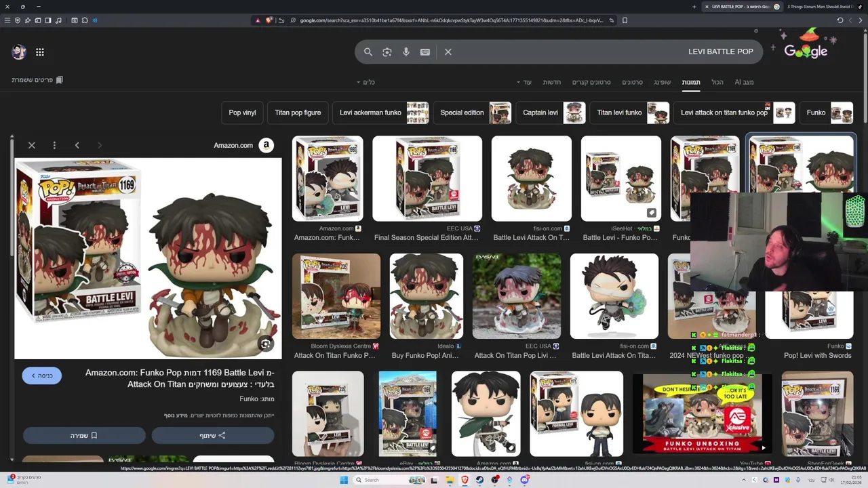Switch to the סרטונים קצרים short videos tab

tap(591, 82)
